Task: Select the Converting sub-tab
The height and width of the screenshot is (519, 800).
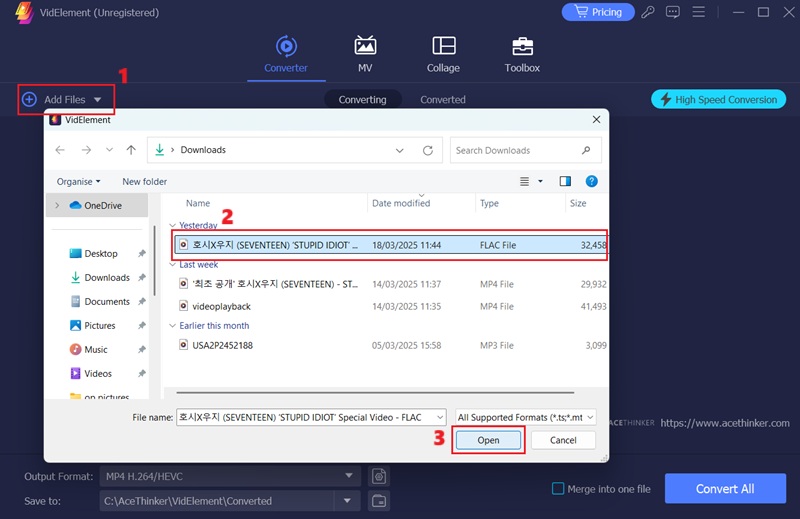Action: [363, 100]
